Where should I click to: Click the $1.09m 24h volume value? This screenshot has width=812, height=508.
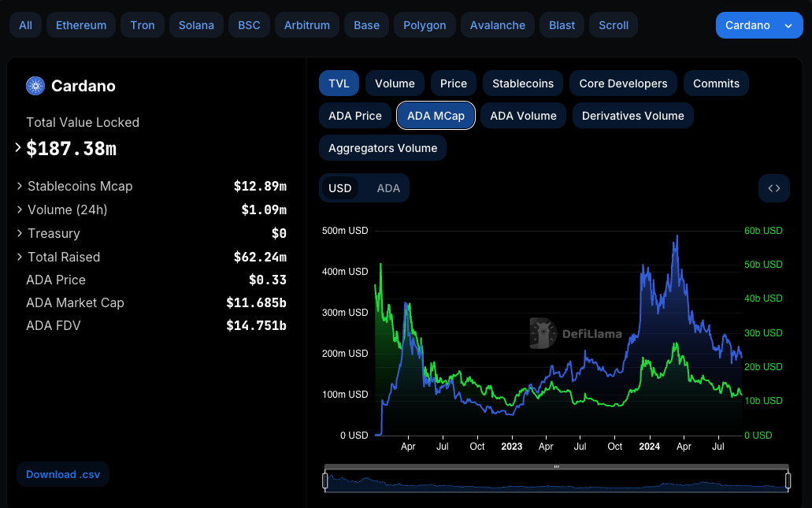click(x=264, y=210)
